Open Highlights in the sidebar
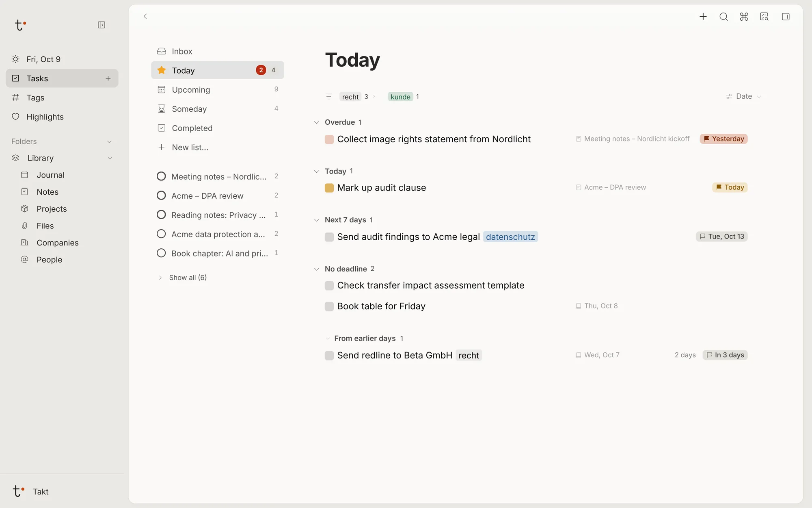812x508 pixels. pos(62,117)
